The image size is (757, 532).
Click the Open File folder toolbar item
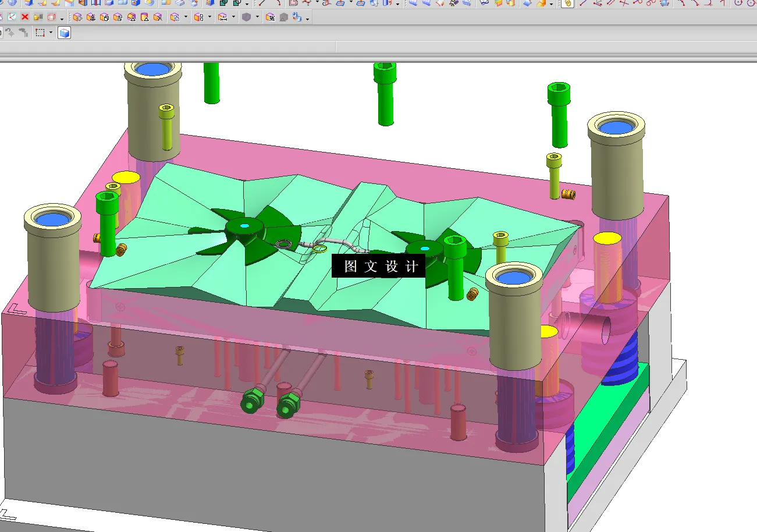coord(38,17)
